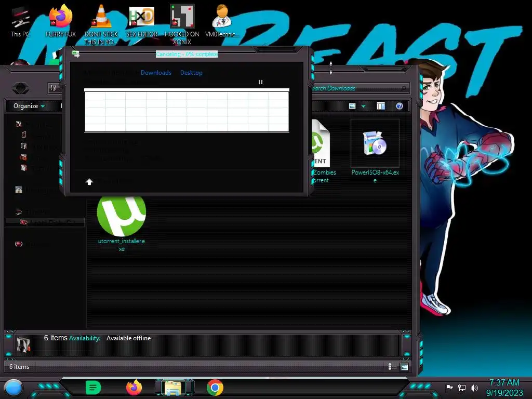
Task: Click the round red icon at navigation pane bottom
Action: pyautogui.click(x=19, y=244)
